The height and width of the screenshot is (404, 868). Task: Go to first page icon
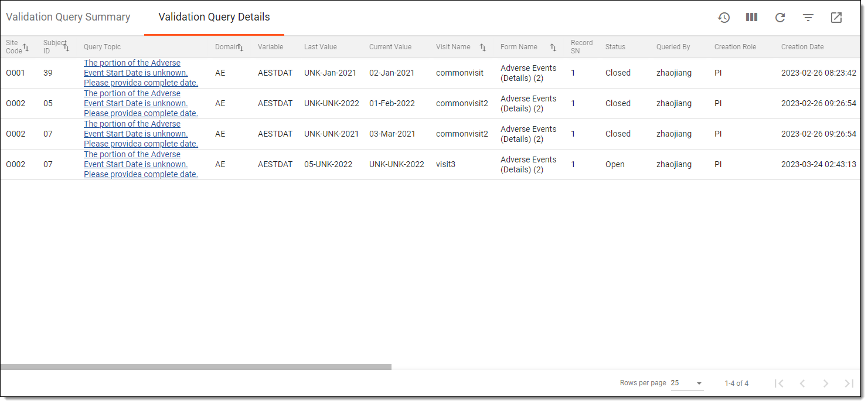click(x=779, y=383)
